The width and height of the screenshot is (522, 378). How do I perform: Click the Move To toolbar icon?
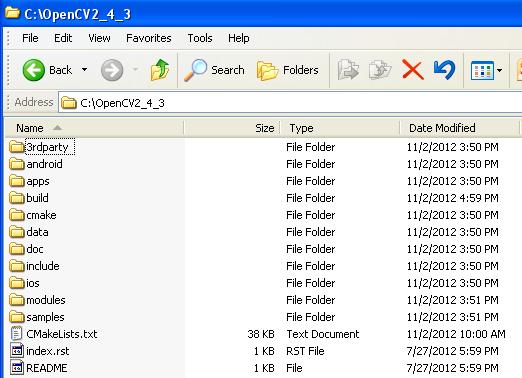tap(348, 70)
